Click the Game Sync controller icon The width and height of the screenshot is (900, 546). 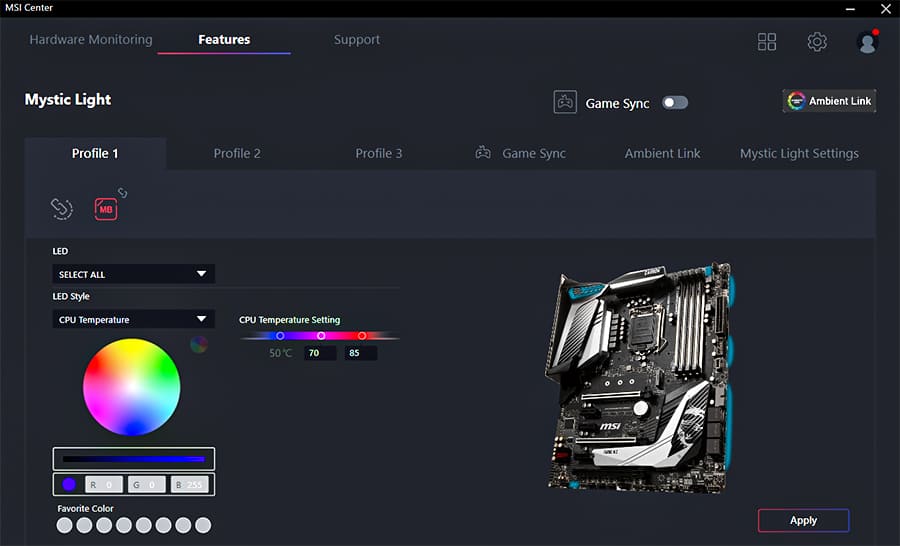click(565, 102)
